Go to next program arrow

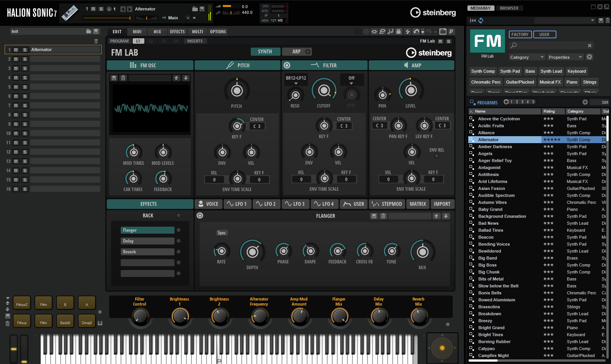tap(130, 9)
